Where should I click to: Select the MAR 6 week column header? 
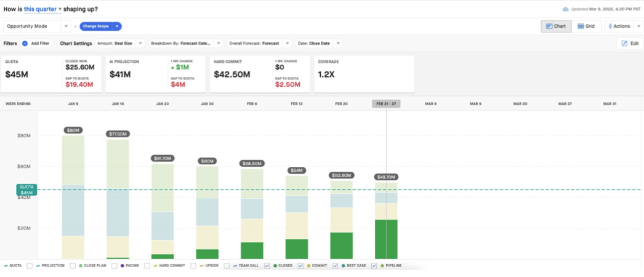(x=431, y=104)
